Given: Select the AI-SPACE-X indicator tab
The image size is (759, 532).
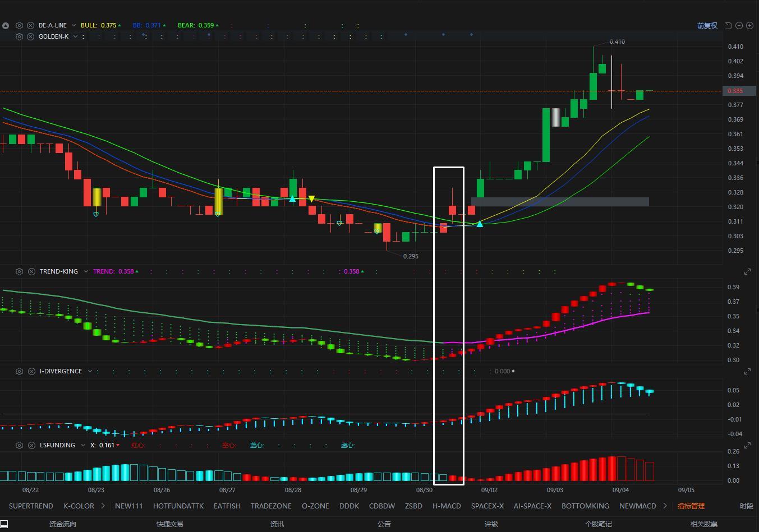Looking at the screenshot, I should (x=532, y=506).
